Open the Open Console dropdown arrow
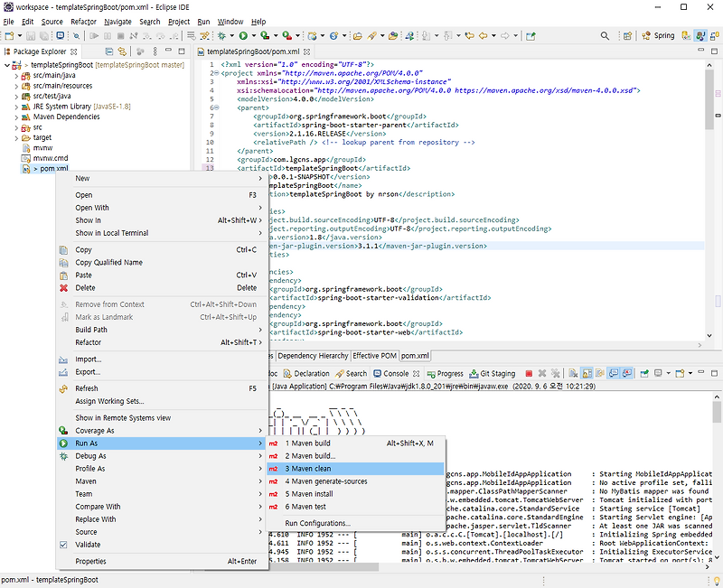723x588 pixels. (690, 373)
